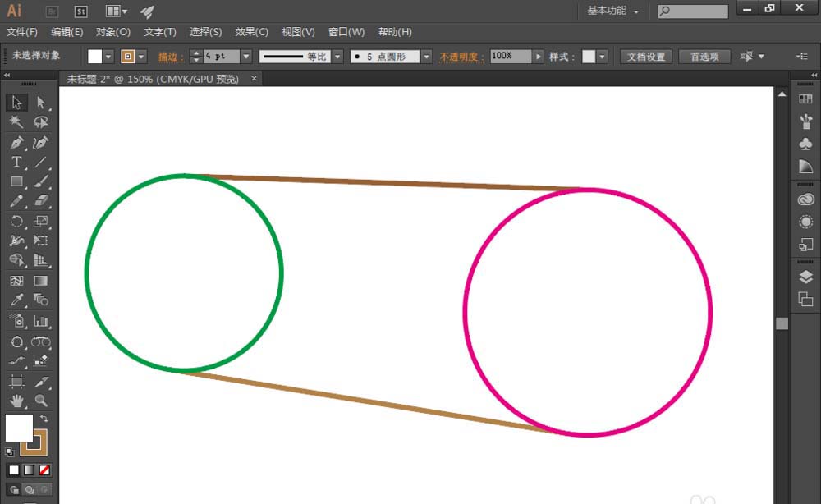Choose the Type tool
Screen dimensions: 821x504
(16, 163)
